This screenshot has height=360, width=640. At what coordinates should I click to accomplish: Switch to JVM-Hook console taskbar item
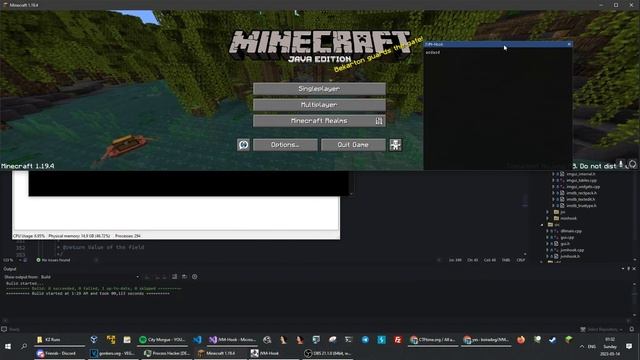[274, 353]
